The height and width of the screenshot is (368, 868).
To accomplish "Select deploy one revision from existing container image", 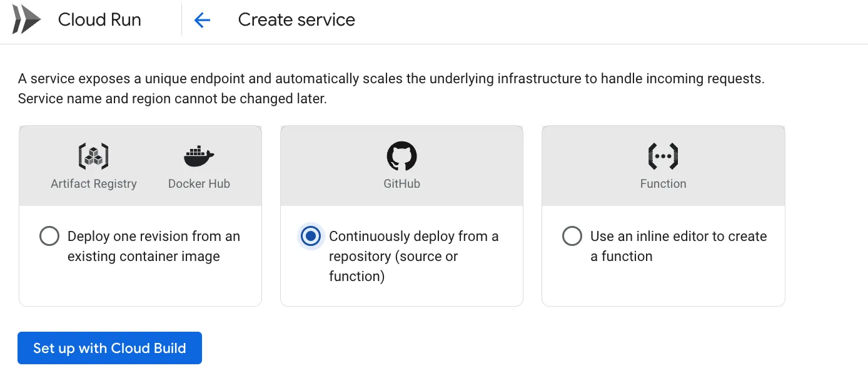I will coord(49,236).
